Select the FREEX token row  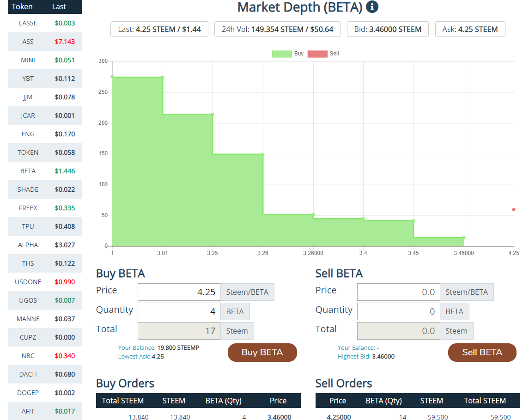[45, 208]
